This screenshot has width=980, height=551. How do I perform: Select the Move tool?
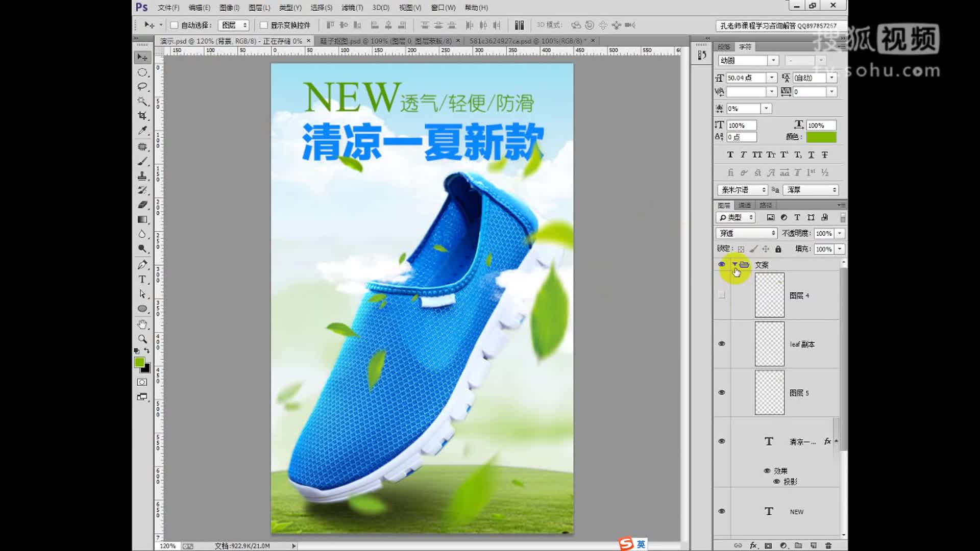142,57
